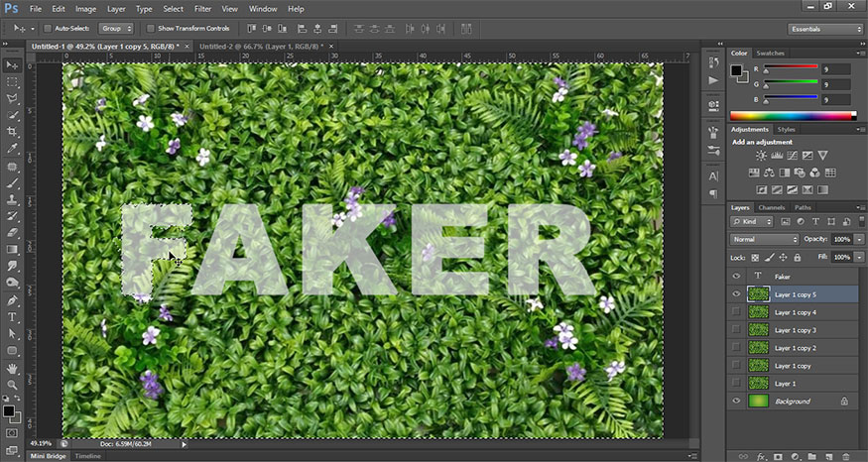Open the Essentials workspace dropdown
The width and height of the screenshot is (868, 462).
(825, 29)
